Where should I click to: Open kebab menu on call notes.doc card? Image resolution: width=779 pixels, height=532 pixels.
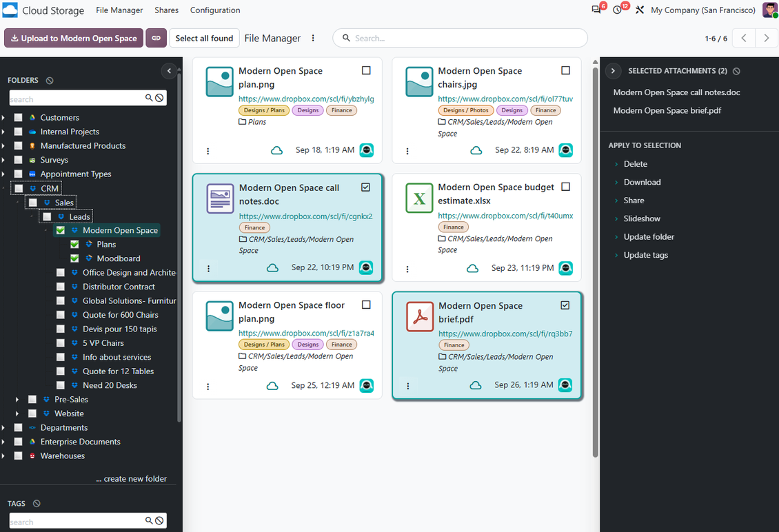tap(208, 269)
